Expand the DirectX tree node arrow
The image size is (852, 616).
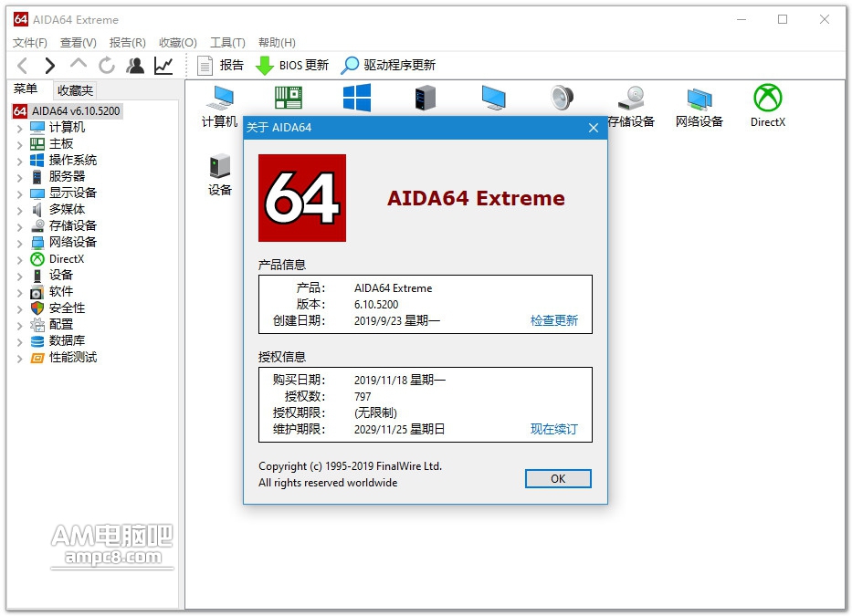point(19,260)
